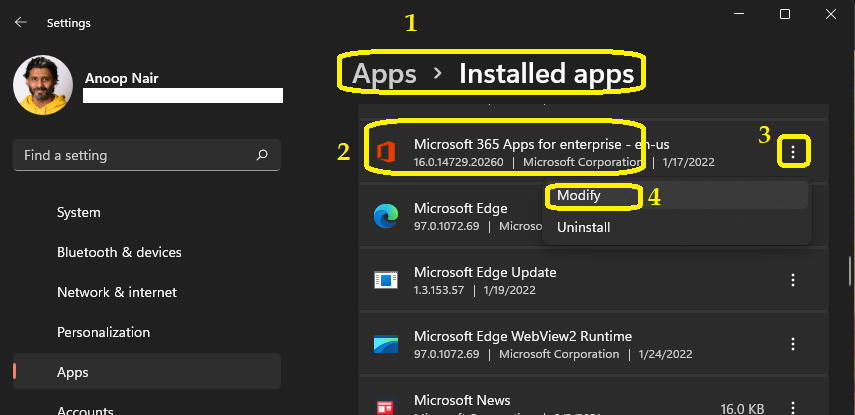Click version 16.0.14729.20260 text
The height and width of the screenshot is (415, 855).
pyautogui.click(x=459, y=163)
